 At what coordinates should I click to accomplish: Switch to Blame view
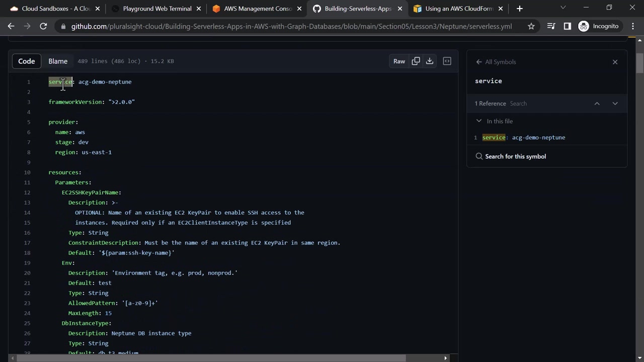(58, 61)
